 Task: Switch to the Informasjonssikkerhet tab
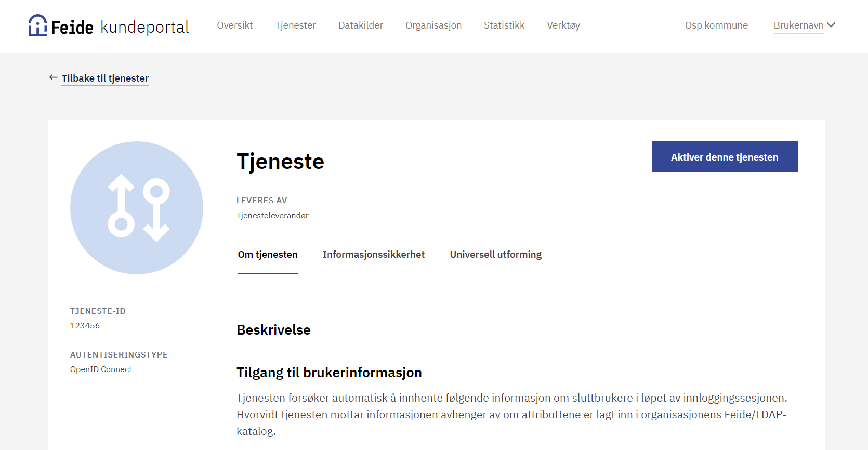tap(374, 255)
